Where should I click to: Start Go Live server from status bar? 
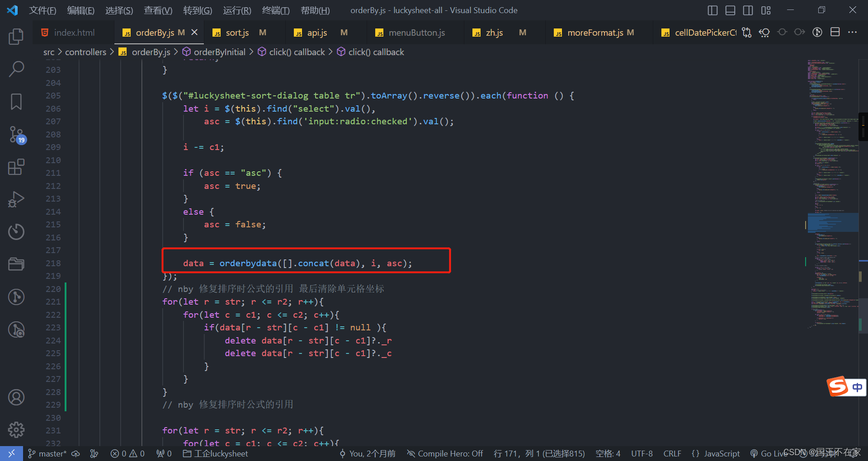[769, 453]
